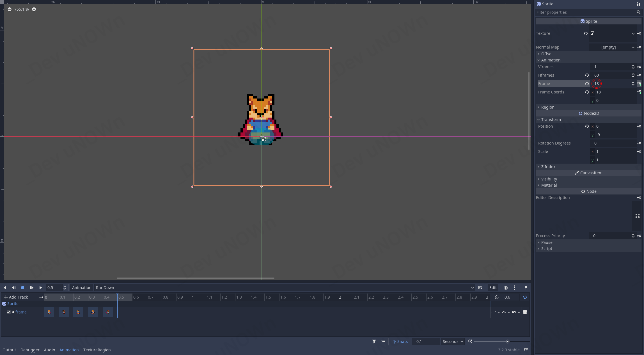
Task: Toggle autoplay on load icon
Action: pyautogui.click(x=480, y=288)
